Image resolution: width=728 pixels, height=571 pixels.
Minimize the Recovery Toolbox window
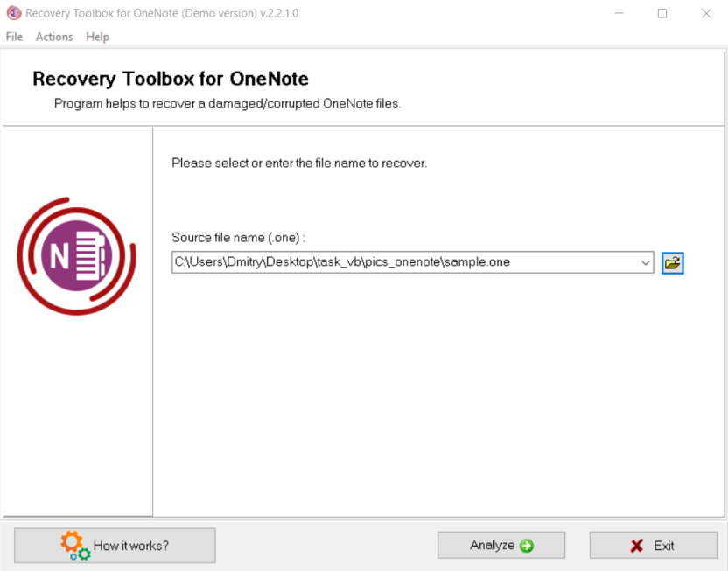(x=619, y=13)
